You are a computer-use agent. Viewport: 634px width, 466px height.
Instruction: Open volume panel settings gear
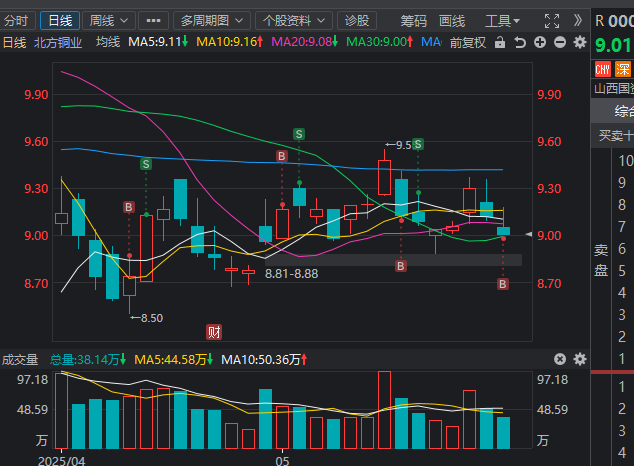click(579, 359)
